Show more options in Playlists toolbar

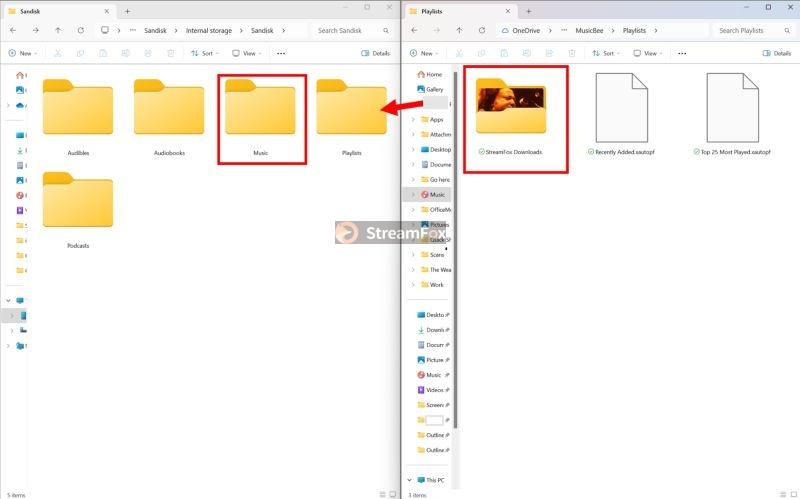tap(682, 53)
